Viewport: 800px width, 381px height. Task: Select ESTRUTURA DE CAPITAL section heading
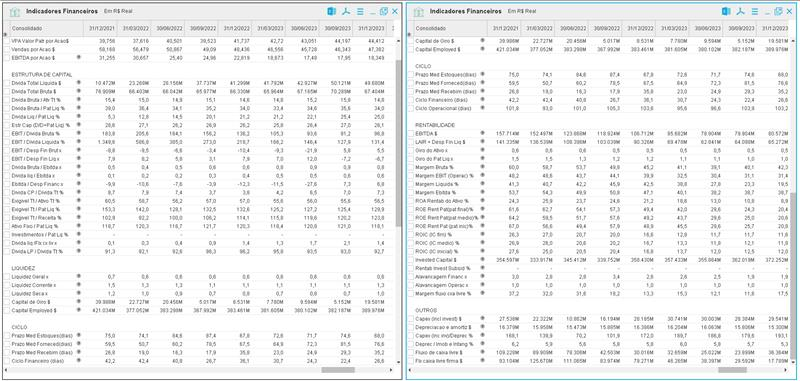[x=41, y=74]
